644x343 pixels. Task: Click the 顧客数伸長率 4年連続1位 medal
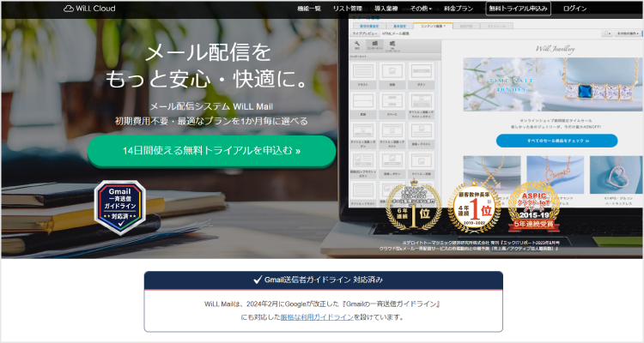pos(474,207)
